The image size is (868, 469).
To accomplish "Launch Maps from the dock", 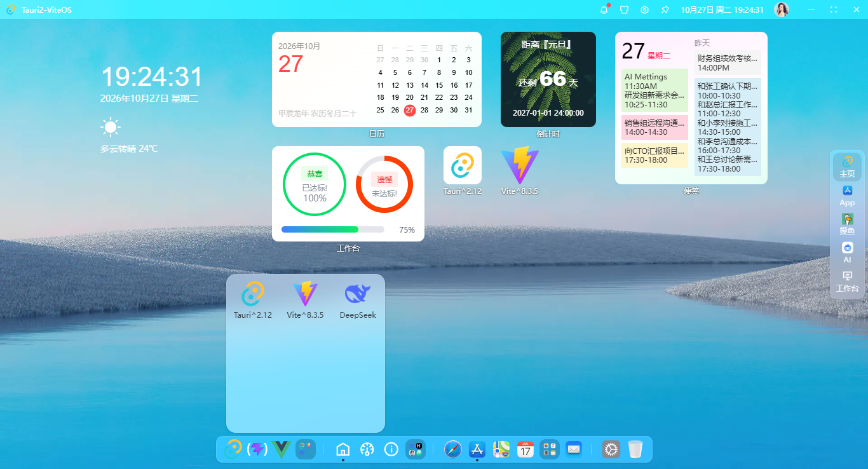I will point(501,449).
